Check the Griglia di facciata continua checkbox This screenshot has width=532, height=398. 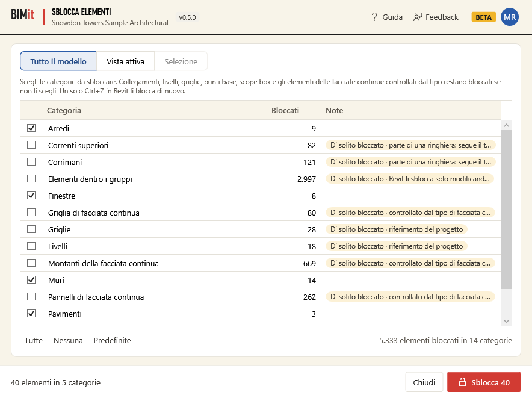pos(31,213)
